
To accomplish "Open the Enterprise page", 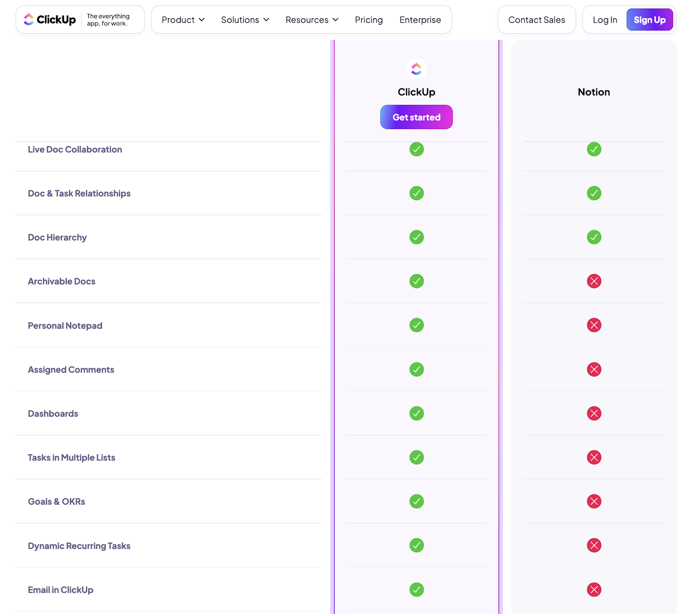I will pos(420,20).
